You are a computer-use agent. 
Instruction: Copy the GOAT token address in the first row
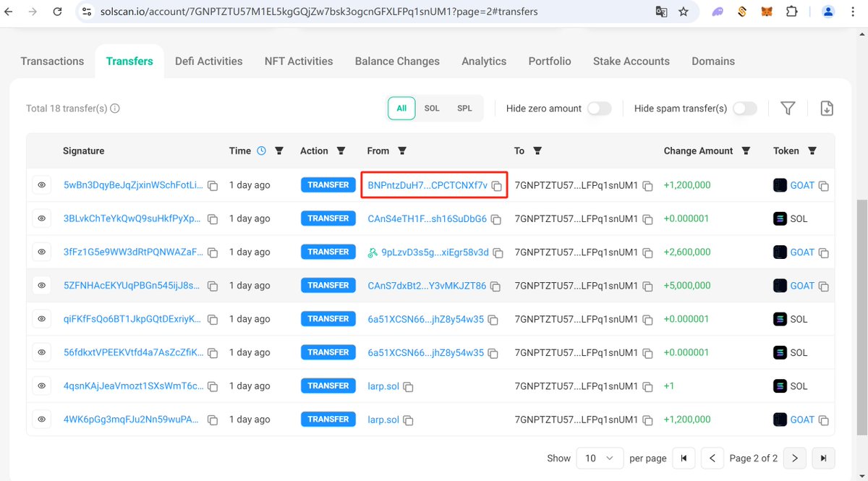(824, 186)
